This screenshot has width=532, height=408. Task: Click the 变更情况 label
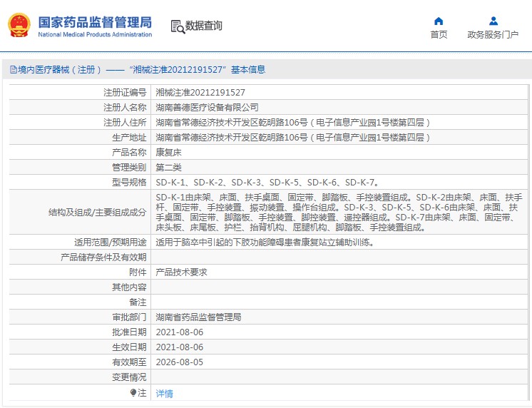pos(129,377)
